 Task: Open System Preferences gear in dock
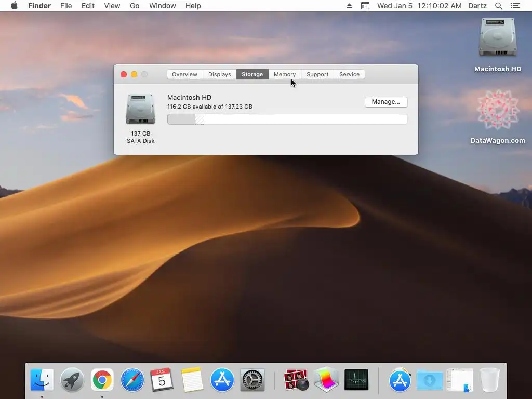point(252,380)
